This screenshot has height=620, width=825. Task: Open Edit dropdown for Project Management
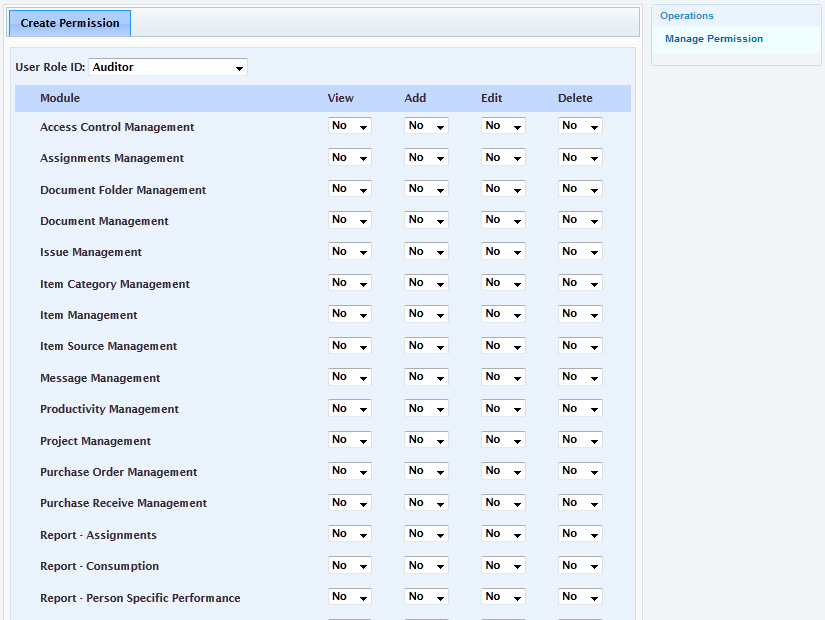503,440
